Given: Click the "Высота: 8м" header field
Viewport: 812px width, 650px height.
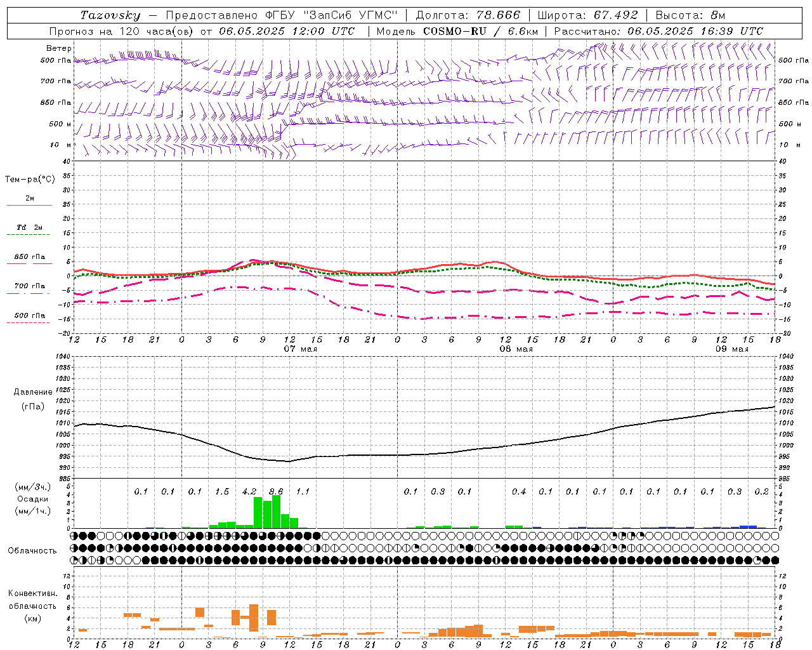Looking at the screenshot, I should pos(690,15).
